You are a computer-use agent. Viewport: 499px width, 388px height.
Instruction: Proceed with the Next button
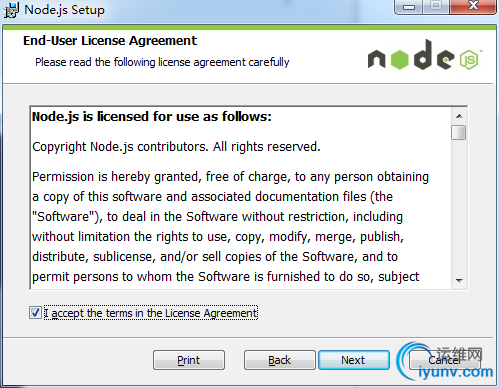pos(354,360)
